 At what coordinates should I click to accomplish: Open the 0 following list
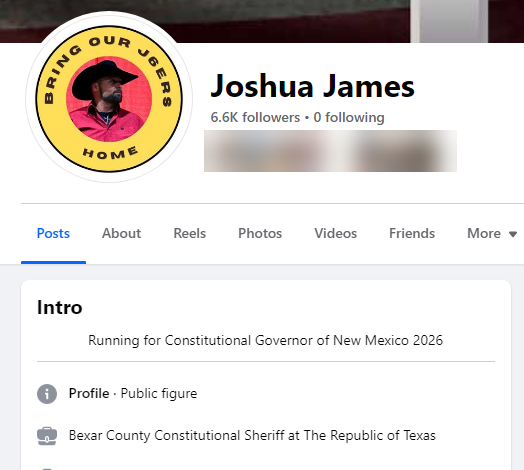(349, 117)
